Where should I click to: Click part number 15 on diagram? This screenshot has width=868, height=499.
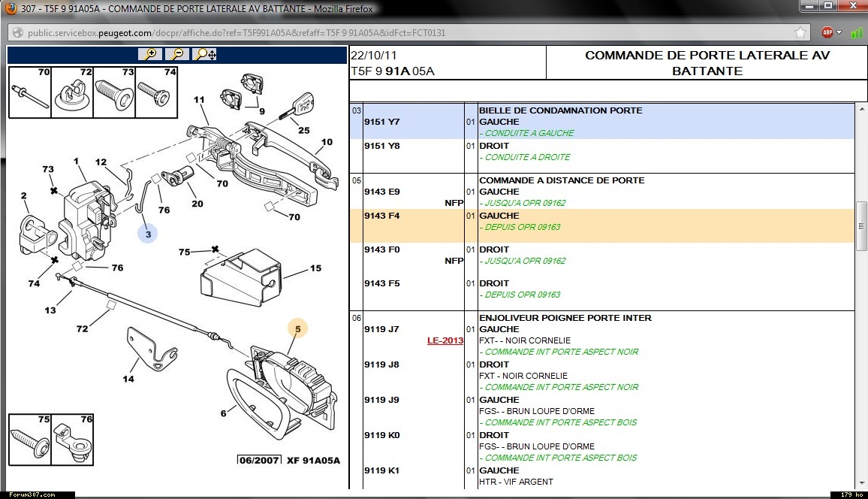(315, 268)
